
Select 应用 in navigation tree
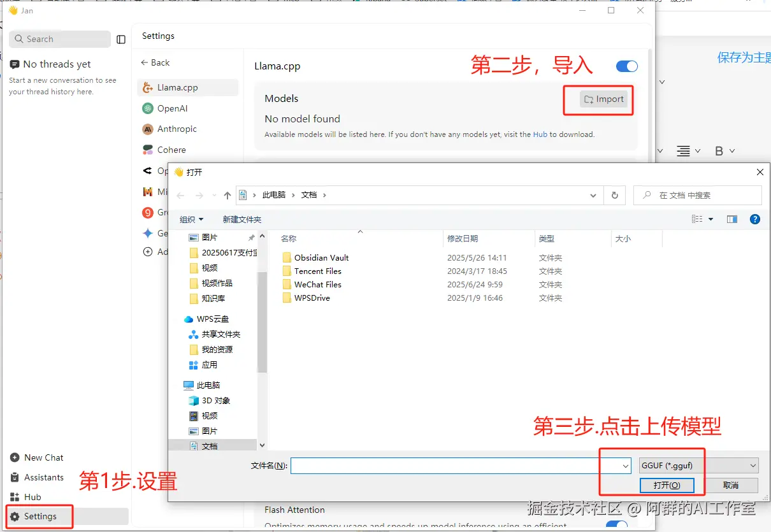click(x=203, y=364)
